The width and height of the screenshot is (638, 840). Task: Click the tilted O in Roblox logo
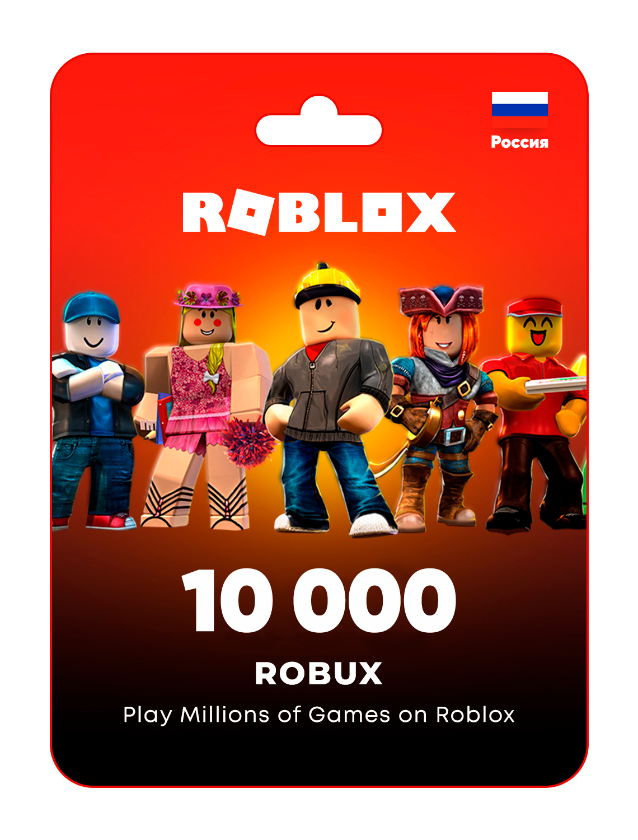pos(251,212)
